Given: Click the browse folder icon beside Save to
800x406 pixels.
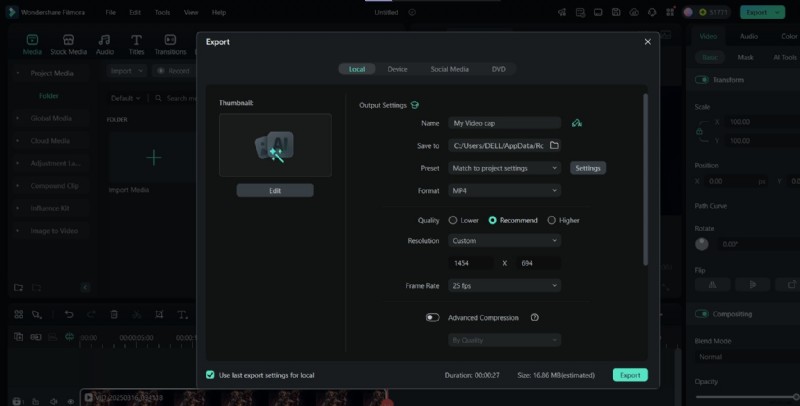Looking at the screenshot, I should [554, 145].
